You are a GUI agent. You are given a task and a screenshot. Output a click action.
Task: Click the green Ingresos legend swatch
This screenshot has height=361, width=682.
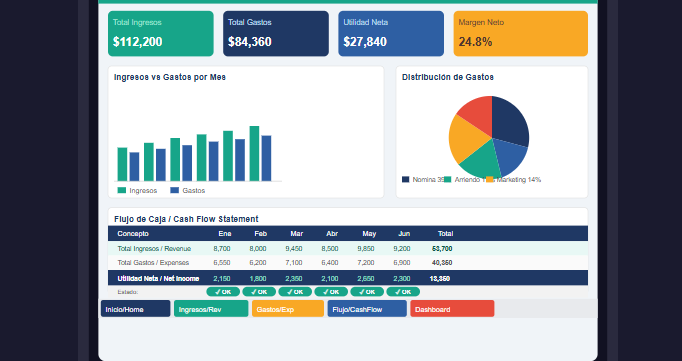(122, 191)
